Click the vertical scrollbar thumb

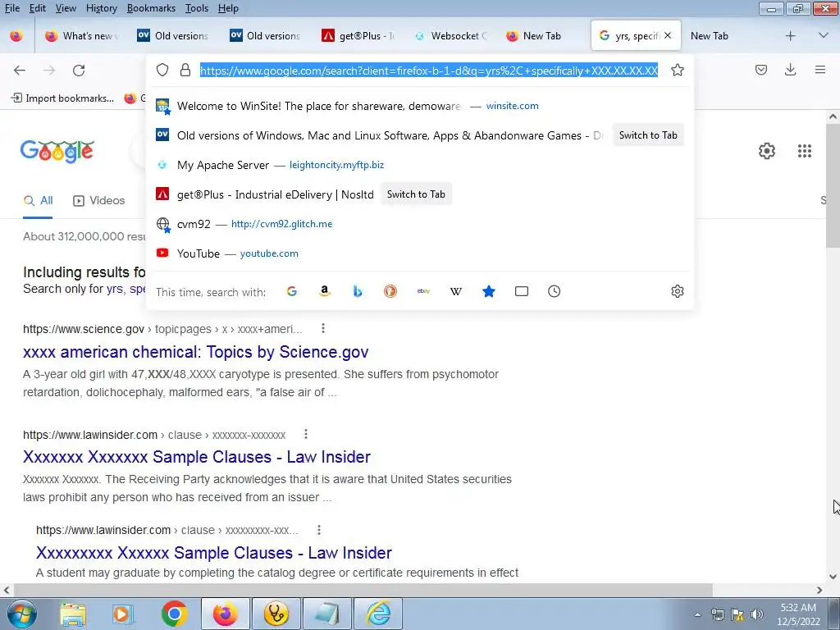(x=833, y=185)
